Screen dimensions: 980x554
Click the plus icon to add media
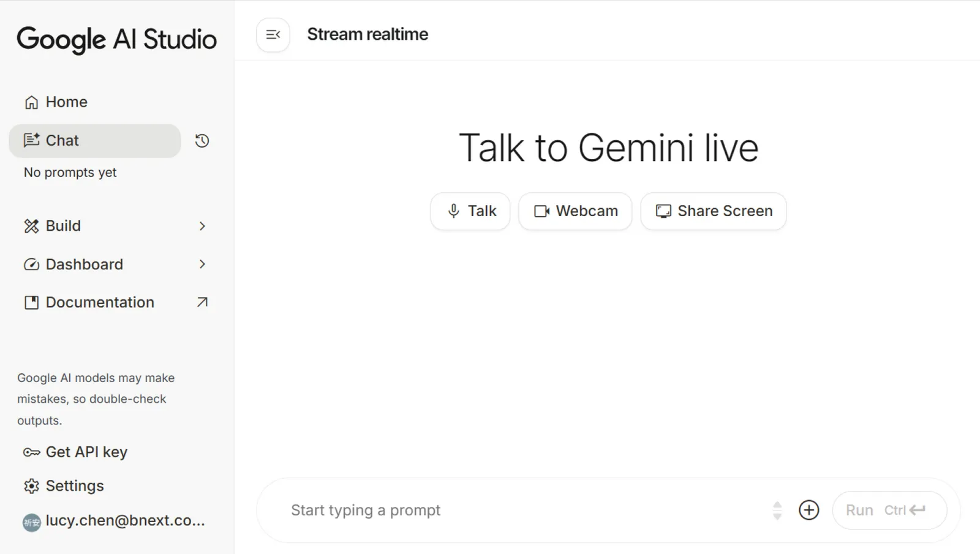[809, 509]
